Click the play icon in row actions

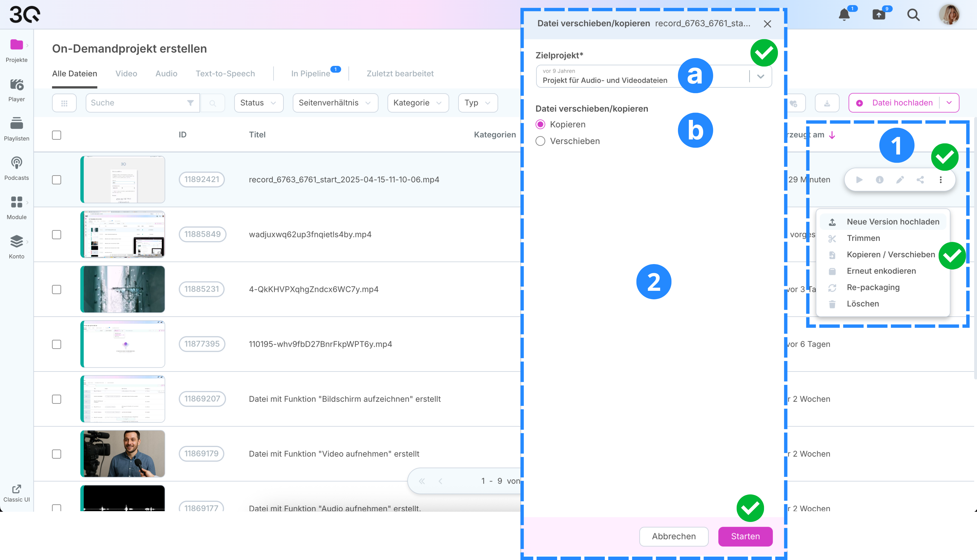coord(859,180)
